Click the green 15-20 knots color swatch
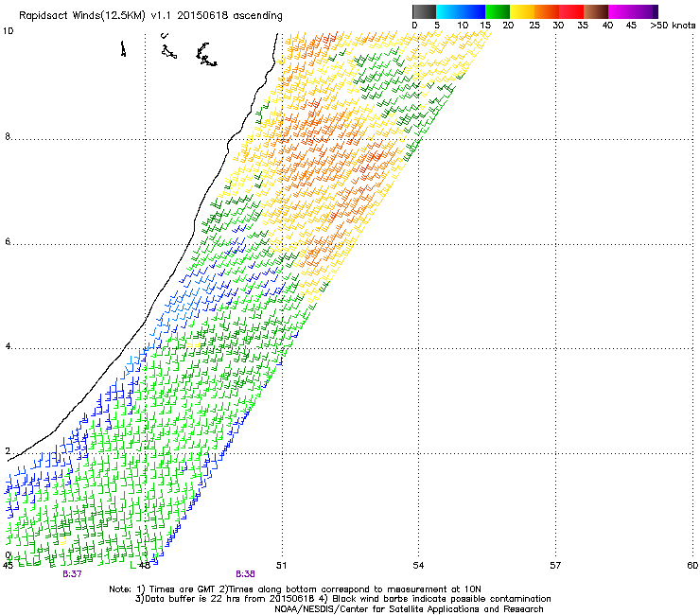700x615 pixels. tap(498, 11)
